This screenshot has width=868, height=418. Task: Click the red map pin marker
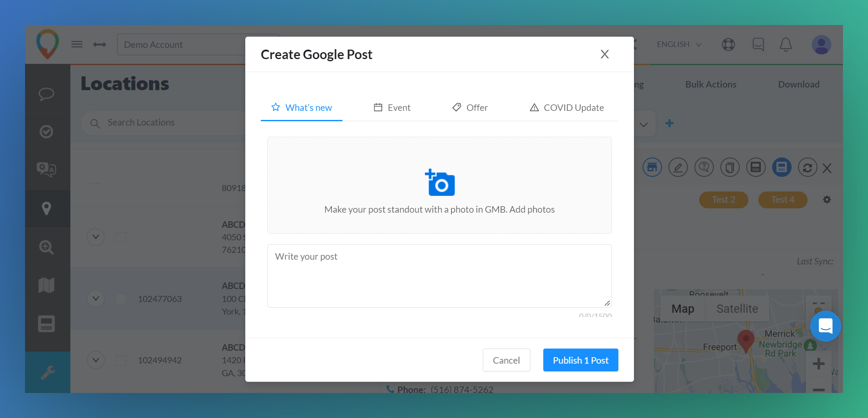pos(746,342)
